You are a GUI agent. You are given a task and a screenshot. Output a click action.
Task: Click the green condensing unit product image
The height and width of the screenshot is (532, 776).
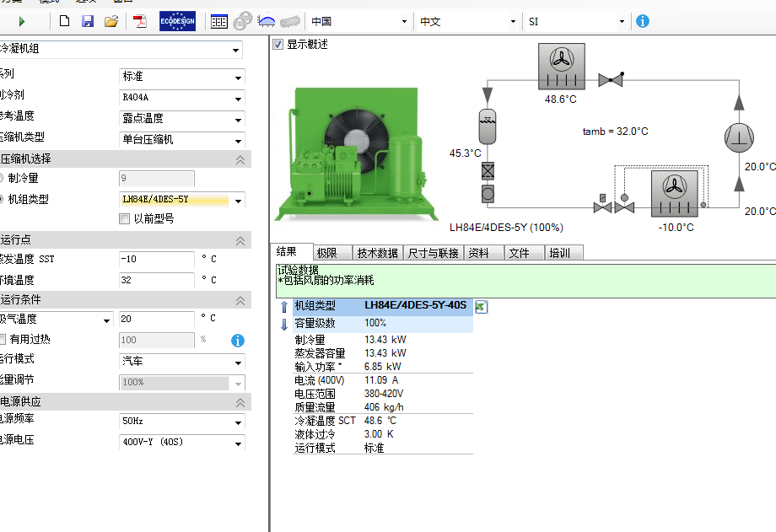pos(357,154)
